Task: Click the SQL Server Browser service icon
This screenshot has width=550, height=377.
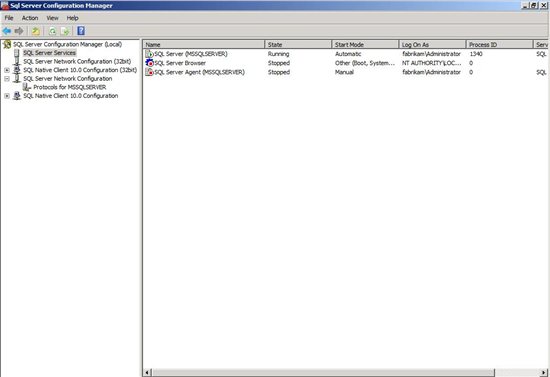Action: pos(149,63)
